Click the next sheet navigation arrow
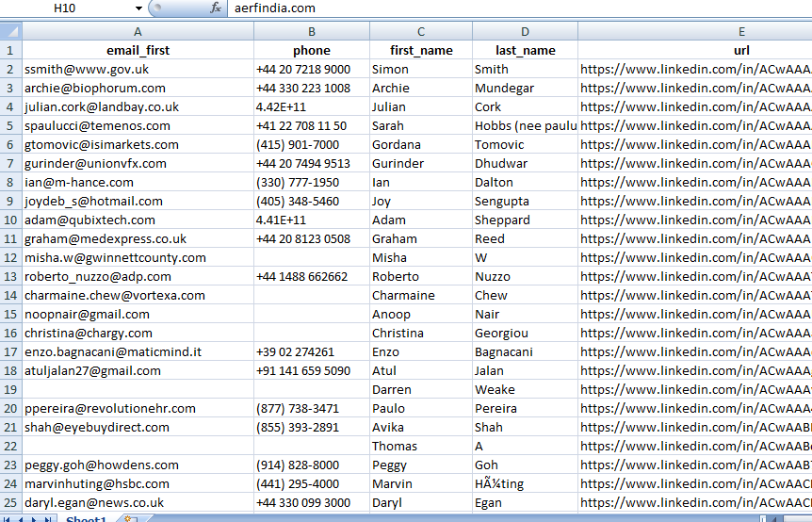812x522 pixels. (34, 519)
